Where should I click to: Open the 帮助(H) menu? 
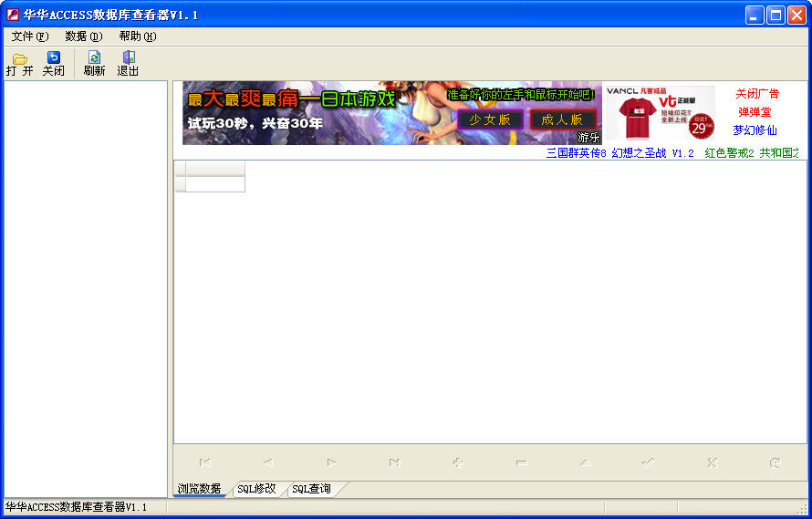tap(137, 36)
